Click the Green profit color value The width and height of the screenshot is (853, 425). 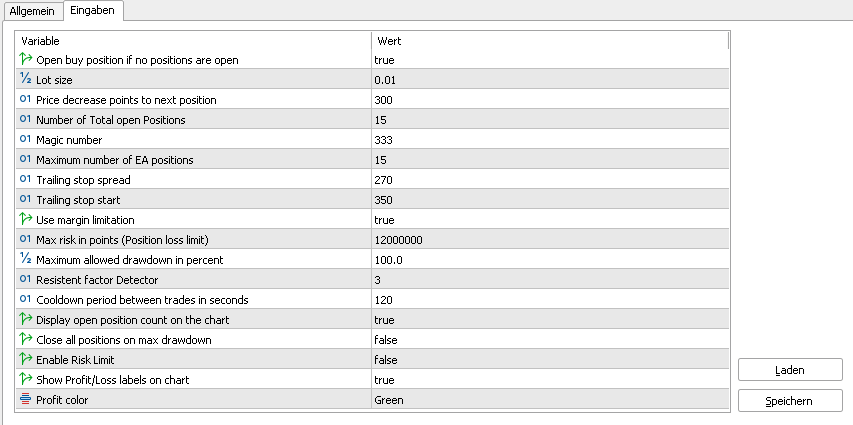pos(389,400)
